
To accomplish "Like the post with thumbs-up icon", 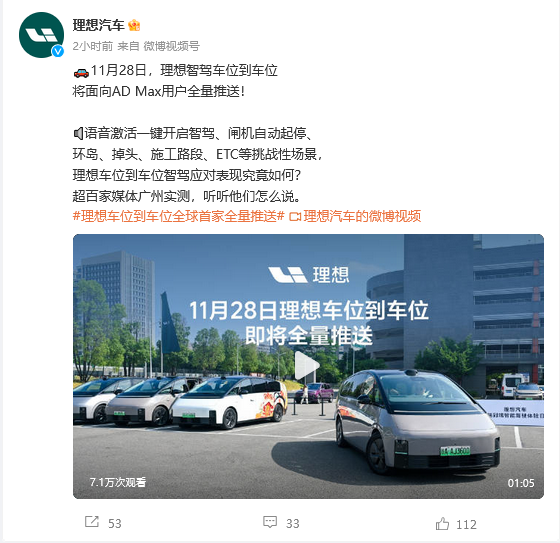I will pyautogui.click(x=442, y=524).
